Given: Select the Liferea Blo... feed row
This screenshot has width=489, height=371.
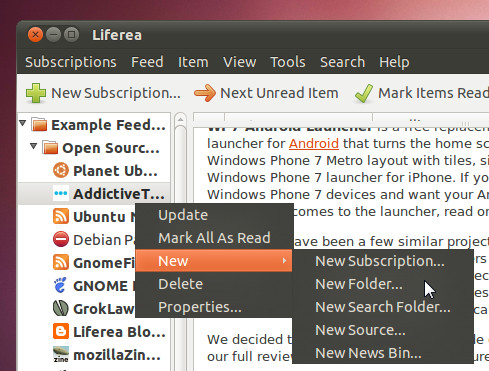Looking at the screenshot, I should (95, 331).
